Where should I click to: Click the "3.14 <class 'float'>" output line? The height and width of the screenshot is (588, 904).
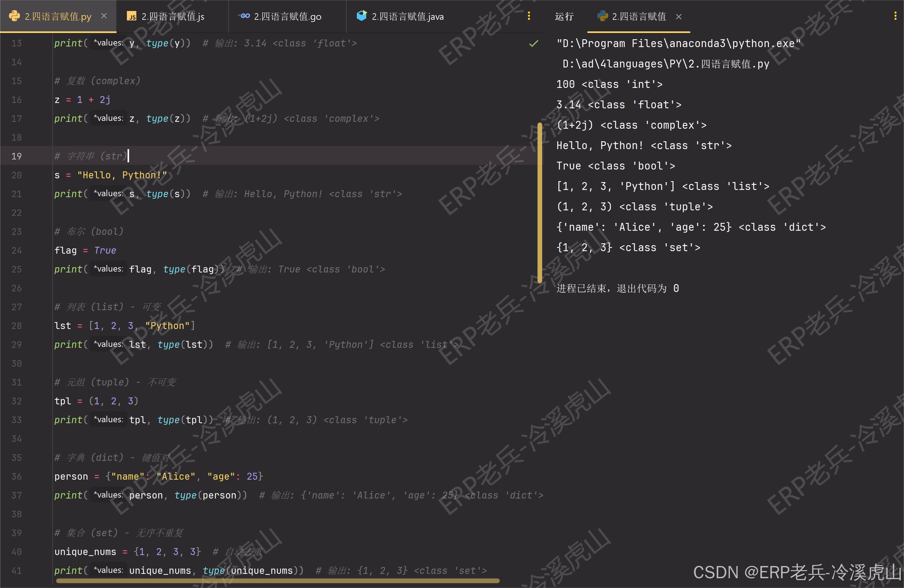pyautogui.click(x=619, y=105)
